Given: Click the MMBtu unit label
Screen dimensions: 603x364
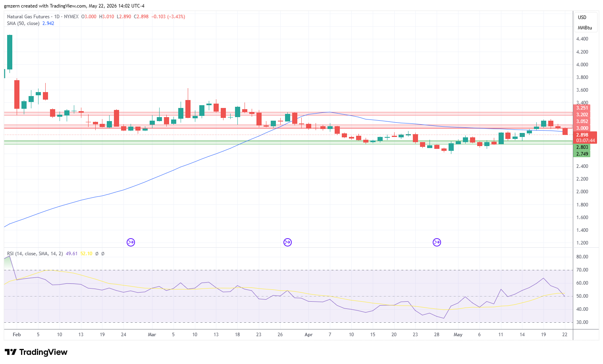Looking at the screenshot, I should (x=585, y=28).
